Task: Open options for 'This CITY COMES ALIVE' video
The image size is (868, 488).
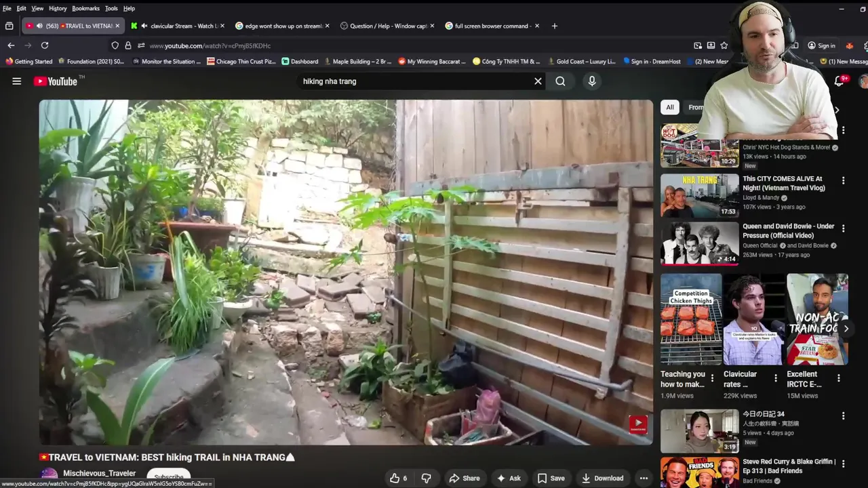Action: pos(843,181)
